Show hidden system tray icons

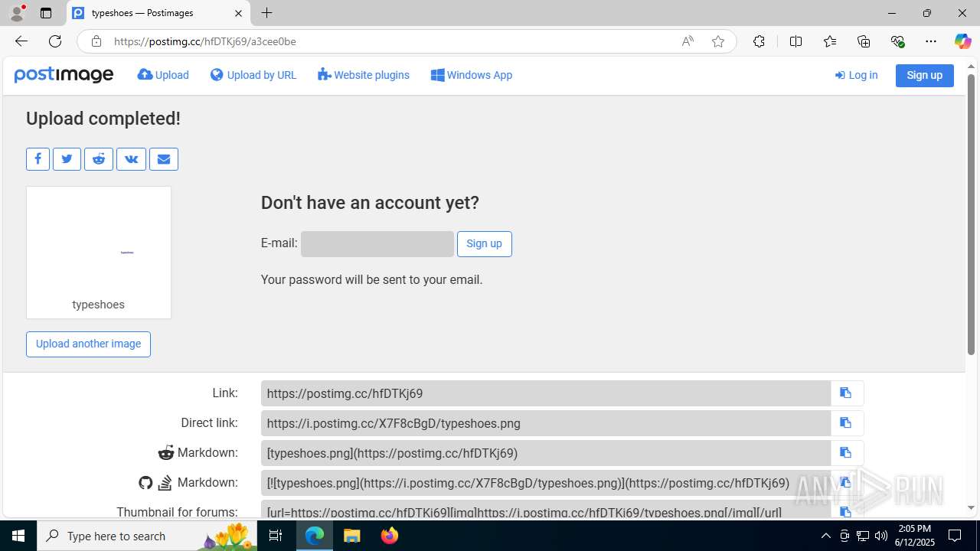825,536
